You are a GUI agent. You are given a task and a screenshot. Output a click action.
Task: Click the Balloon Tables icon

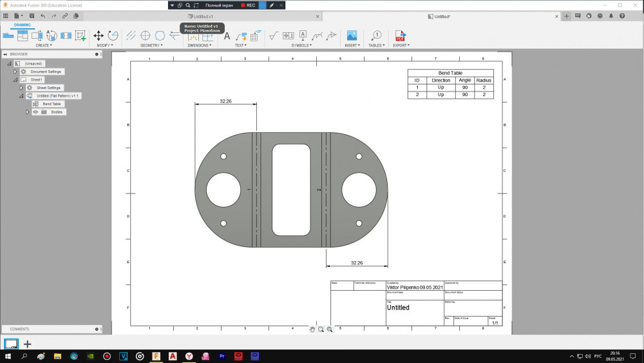click(377, 35)
